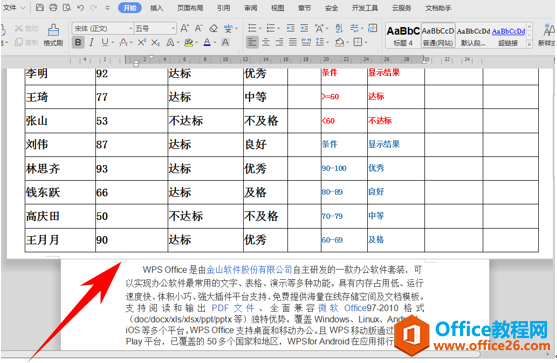Image resolution: width=557 pixels, height=363 pixels.
Task: Click the phonetic guide (拼音) icon
Action: click(x=228, y=28)
